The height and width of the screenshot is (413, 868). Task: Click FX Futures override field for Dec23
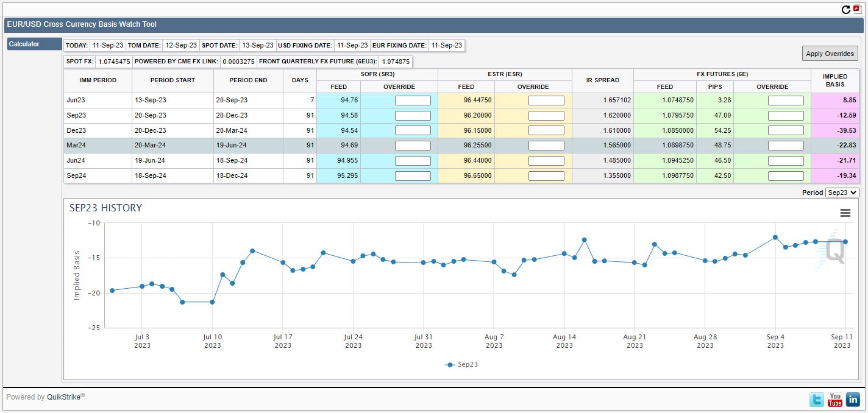786,130
